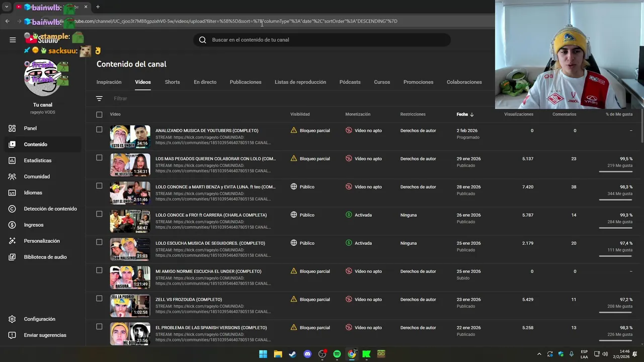Open browser tab list dropdown arrow

pyautogui.click(x=7, y=7)
